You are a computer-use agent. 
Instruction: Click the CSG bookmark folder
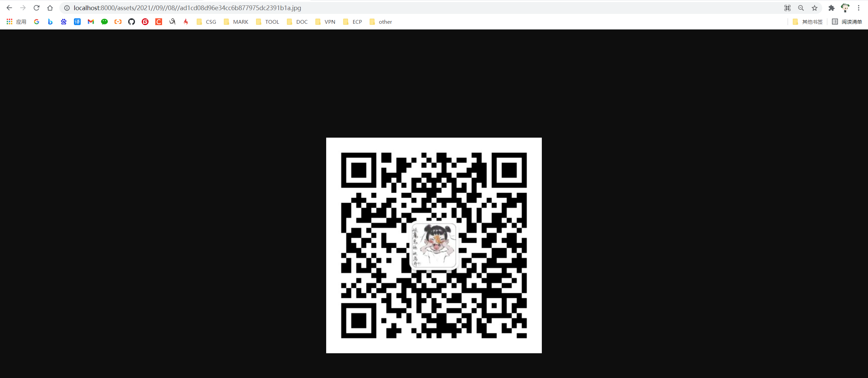tap(206, 22)
